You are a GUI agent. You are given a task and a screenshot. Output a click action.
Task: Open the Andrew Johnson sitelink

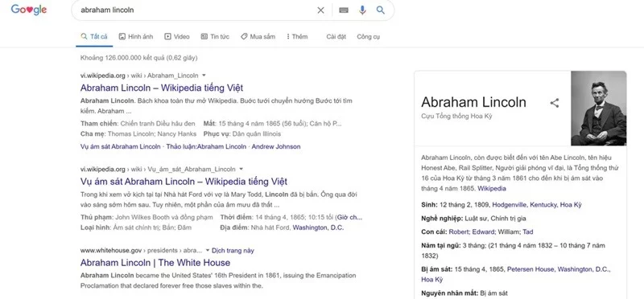coord(276,146)
